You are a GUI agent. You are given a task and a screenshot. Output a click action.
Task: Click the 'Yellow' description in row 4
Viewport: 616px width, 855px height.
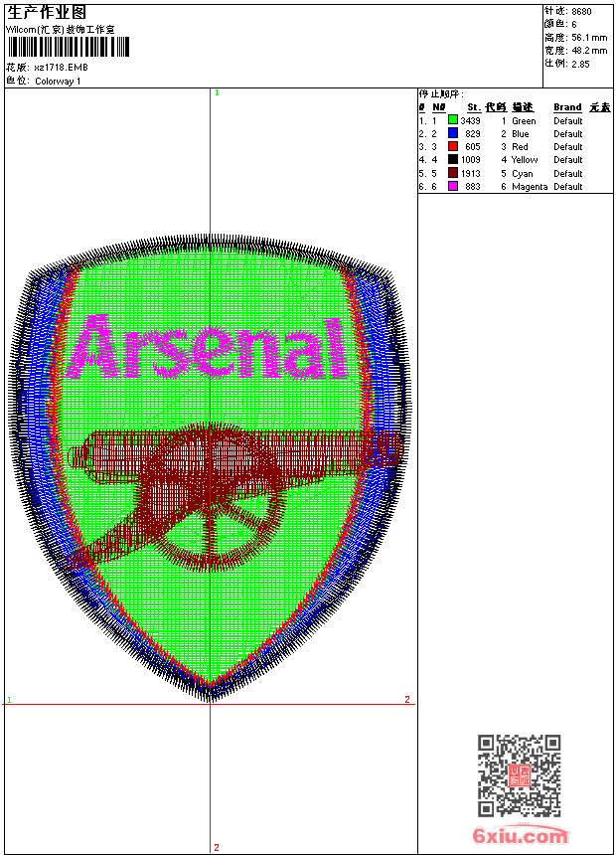[x=525, y=160]
